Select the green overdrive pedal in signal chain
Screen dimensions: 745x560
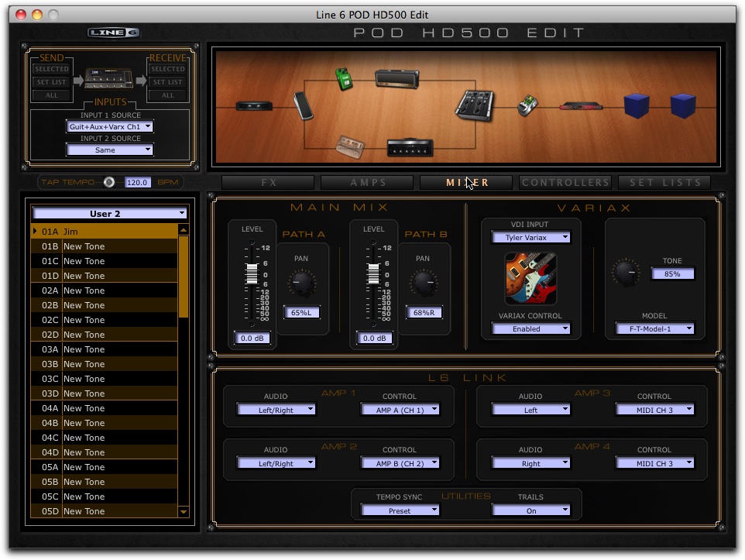pos(344,79)
